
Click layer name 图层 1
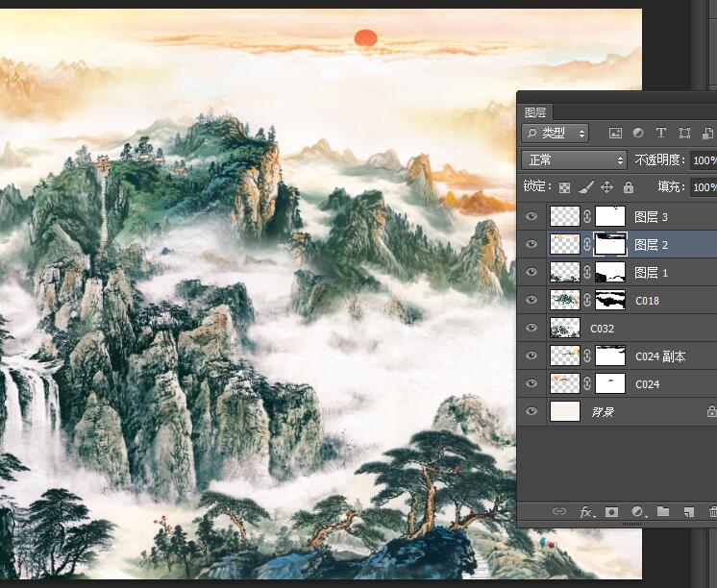point(651,273)
